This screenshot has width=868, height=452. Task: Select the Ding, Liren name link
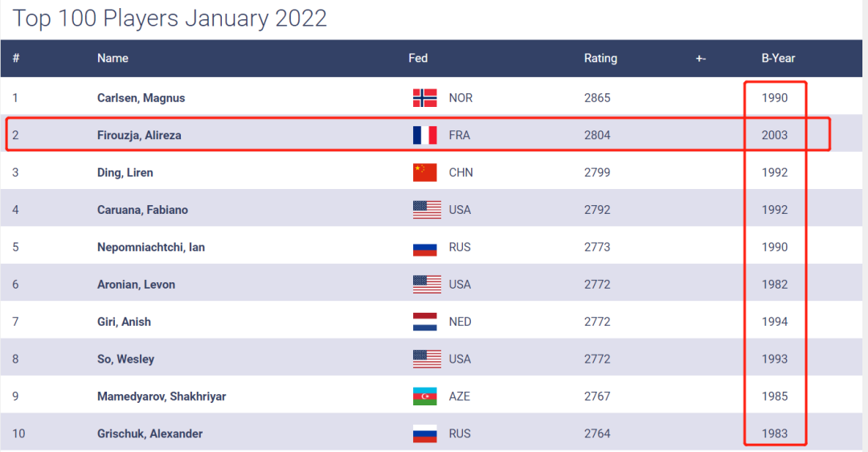click(125, 172)
